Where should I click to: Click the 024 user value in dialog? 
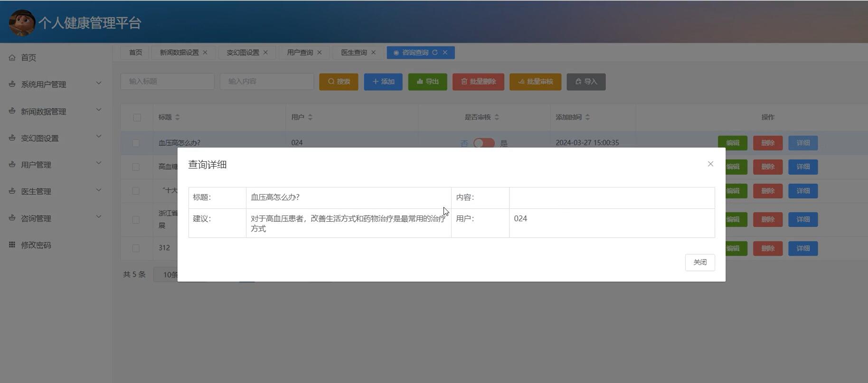(x=520, y=219)
